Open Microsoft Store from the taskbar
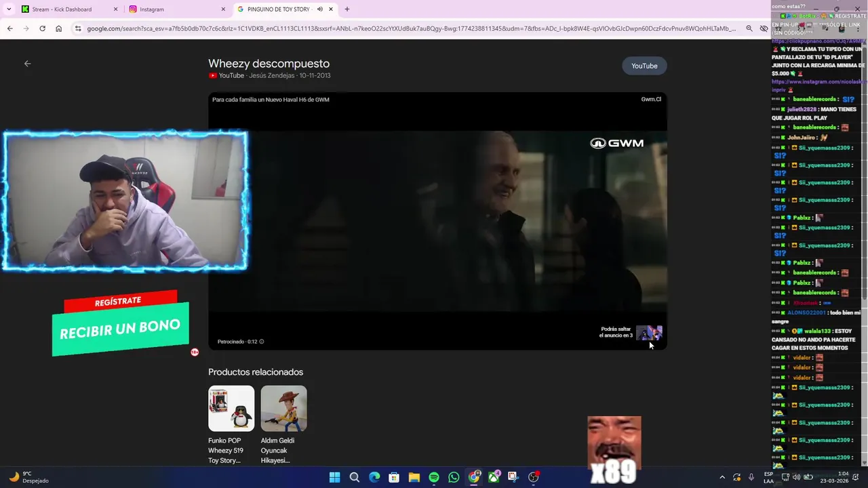 pos(394,477)
